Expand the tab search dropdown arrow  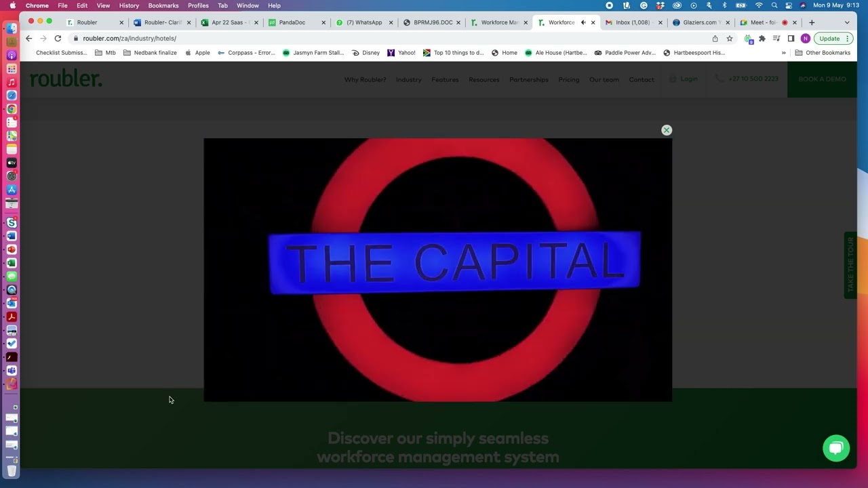coord(847,22)
